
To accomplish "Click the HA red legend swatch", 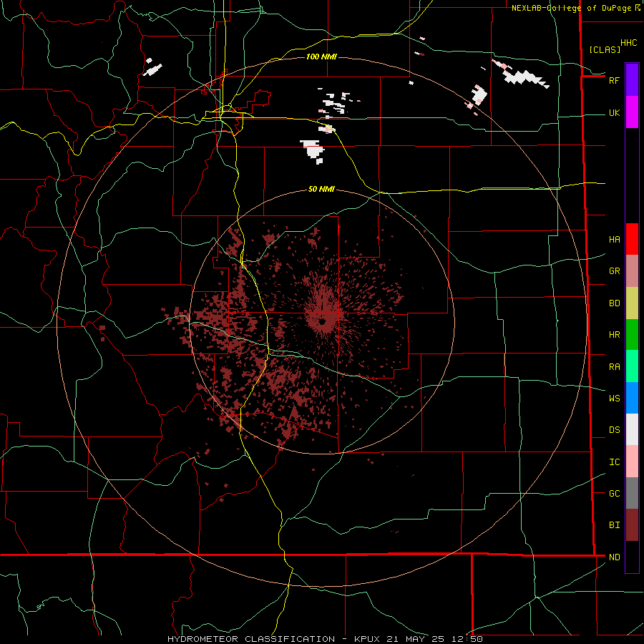I will pos(632,239).
